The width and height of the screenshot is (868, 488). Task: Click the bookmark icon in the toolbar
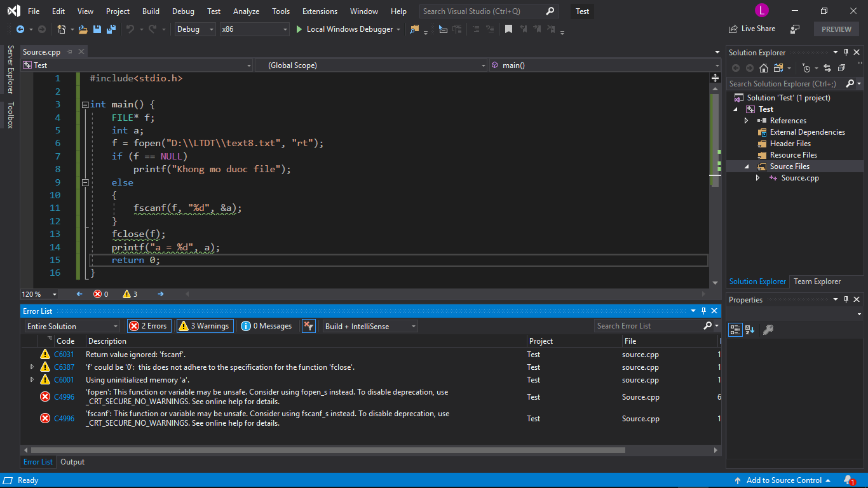coord(508,29)
